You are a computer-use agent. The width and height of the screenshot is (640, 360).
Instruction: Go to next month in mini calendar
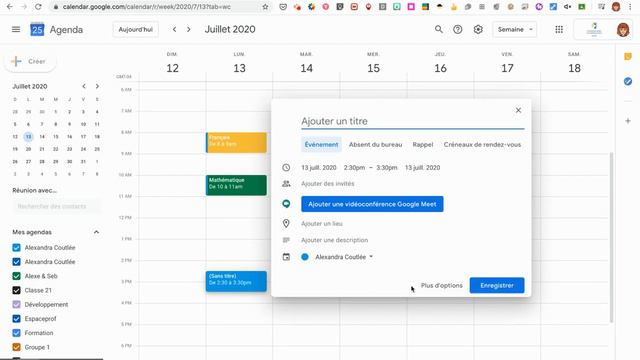97,86
